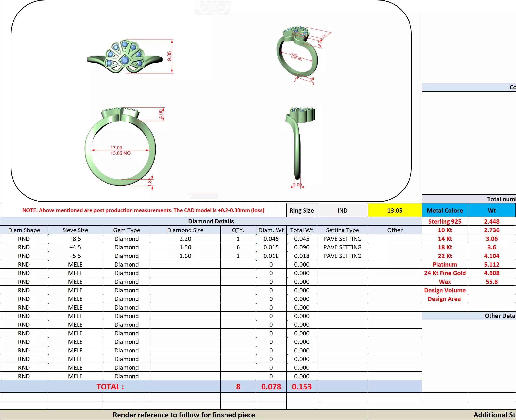
Task: Click the red production measurements note
Action: coord(143,210)
